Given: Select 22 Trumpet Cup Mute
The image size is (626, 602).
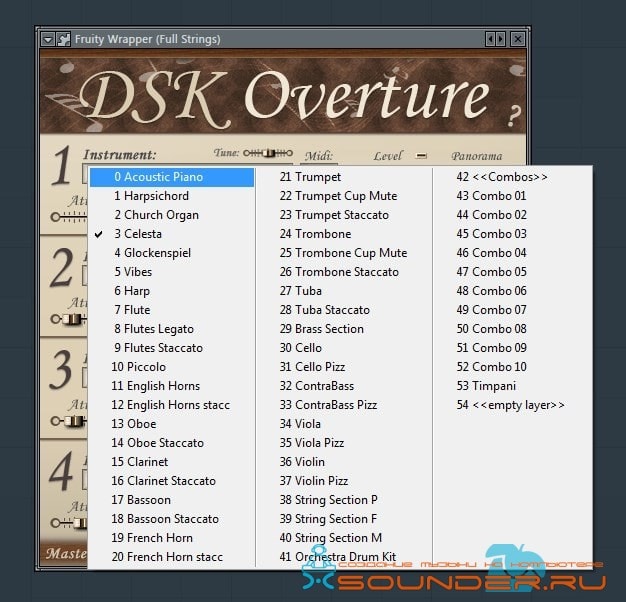Looking at the screenshot, I should pos(344,196).
